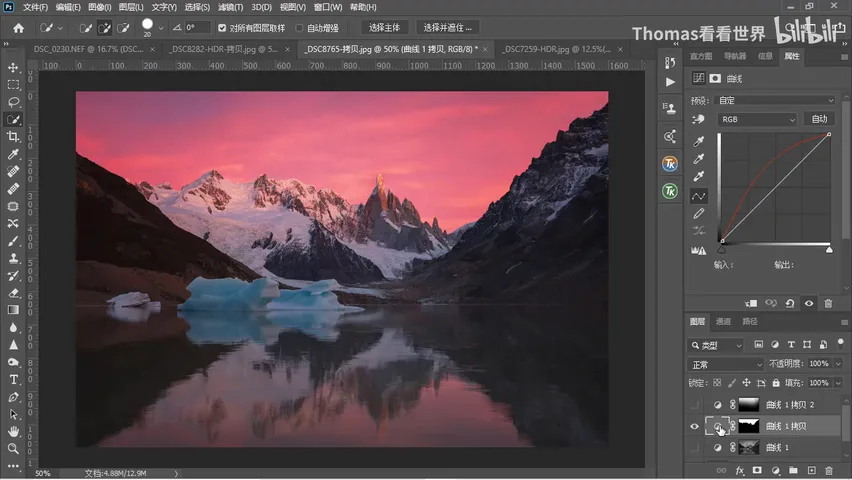852x480 pixels.
Task: Enable the Auto-Enhance checkbox
Action: coord(299,28)
